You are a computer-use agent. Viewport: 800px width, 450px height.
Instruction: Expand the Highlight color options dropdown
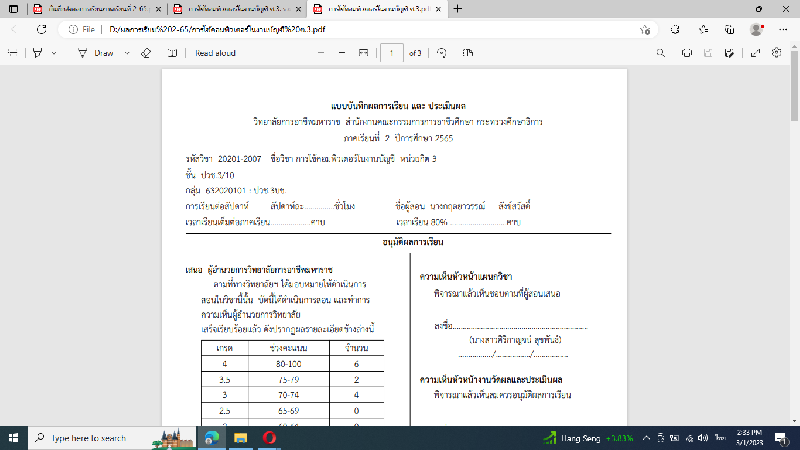(54, 53)
